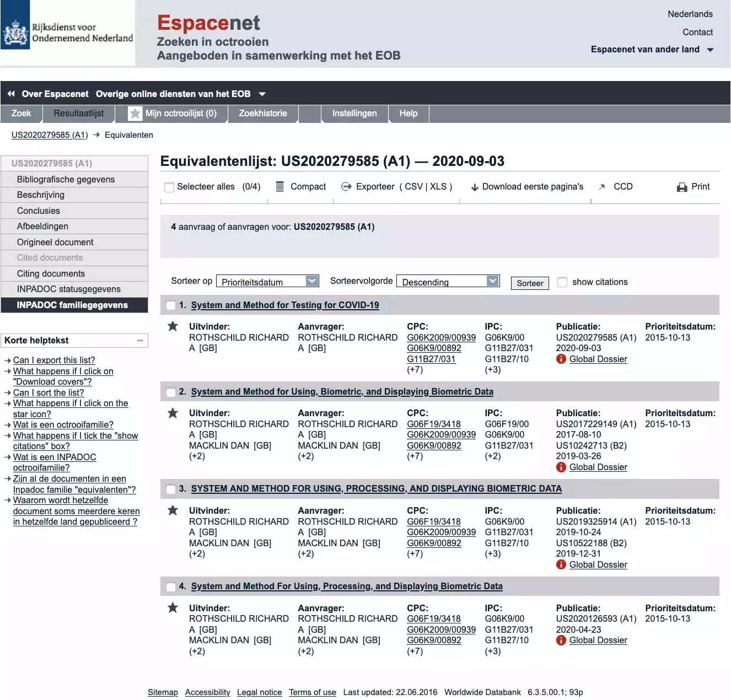Star result 2 Using, Biometric, and Displaying Biometric Data
This screenshot has height=700, width=731.
[x=173, y=413]
